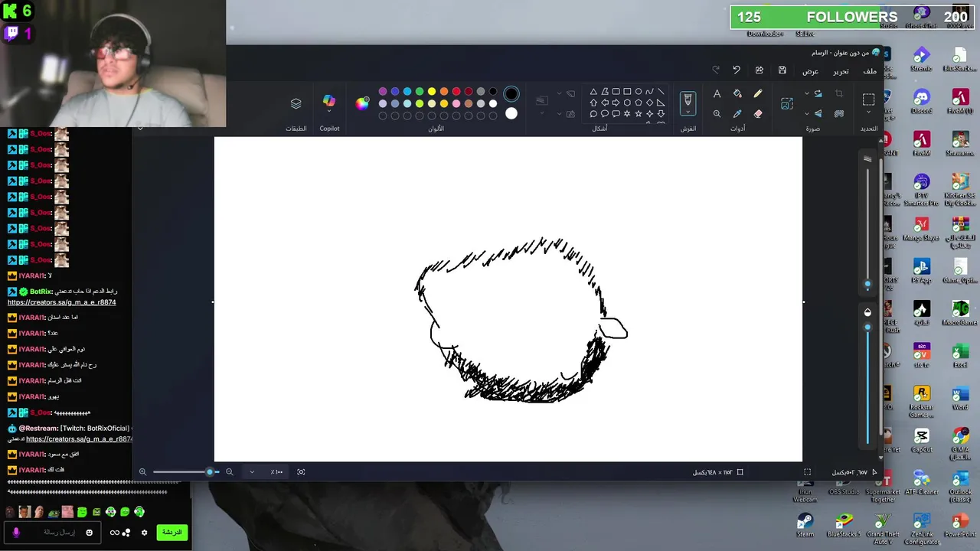Image resolution: width=980 pixels, height=551 pixels.
Task: Click the Image Creator icon
Action: pyautogui.click(x=787, y=104)
